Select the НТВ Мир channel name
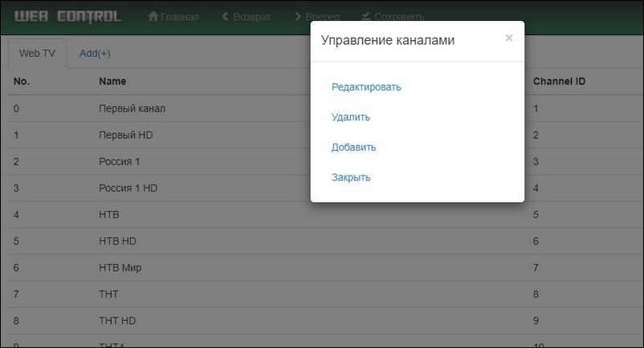 point(120,268)
